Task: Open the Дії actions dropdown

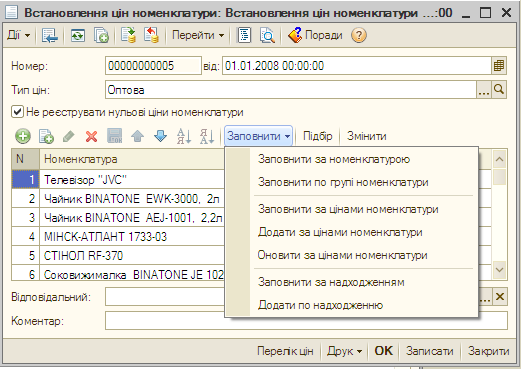Action: pyautogui.click(x=18, y=35)
